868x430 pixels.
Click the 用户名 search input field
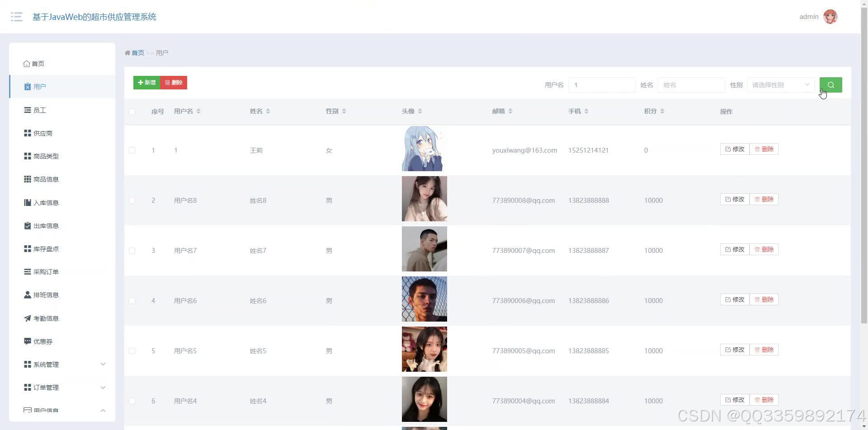click(602, 85)
